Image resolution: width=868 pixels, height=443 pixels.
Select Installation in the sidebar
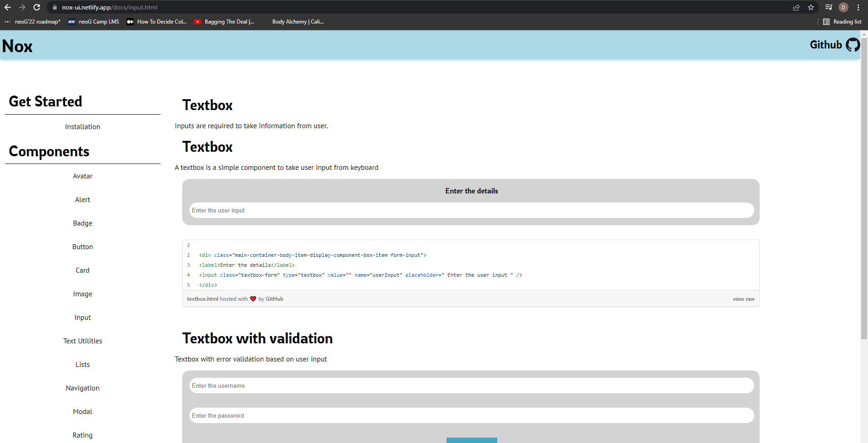point(82,126)
